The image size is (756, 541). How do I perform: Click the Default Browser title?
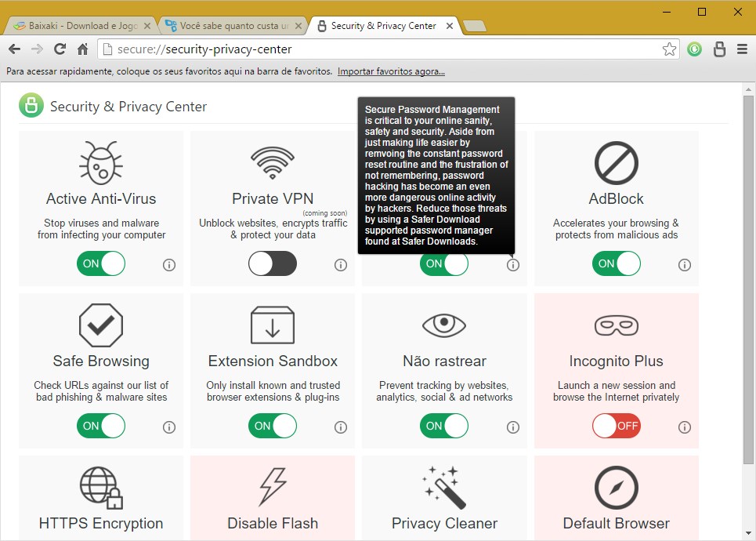[617, 523]
